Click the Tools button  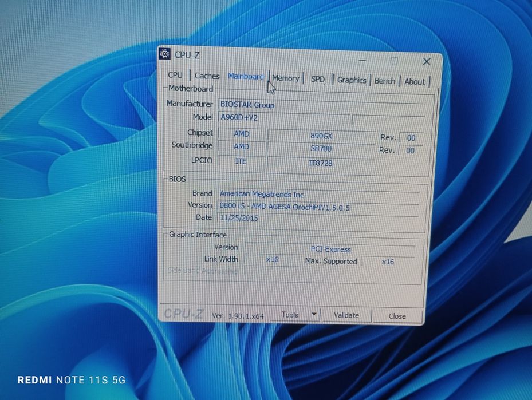[x=290, y=315]
